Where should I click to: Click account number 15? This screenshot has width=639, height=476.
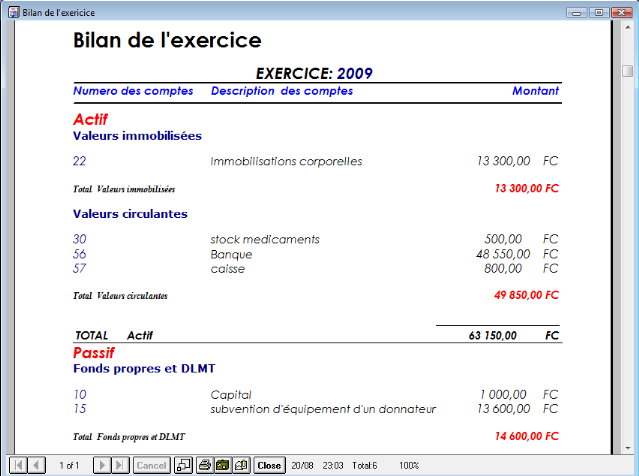point(80,409)
